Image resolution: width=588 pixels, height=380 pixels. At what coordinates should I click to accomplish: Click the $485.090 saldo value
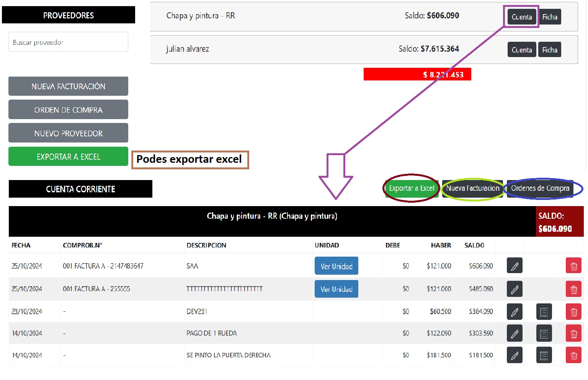point(481,289)
